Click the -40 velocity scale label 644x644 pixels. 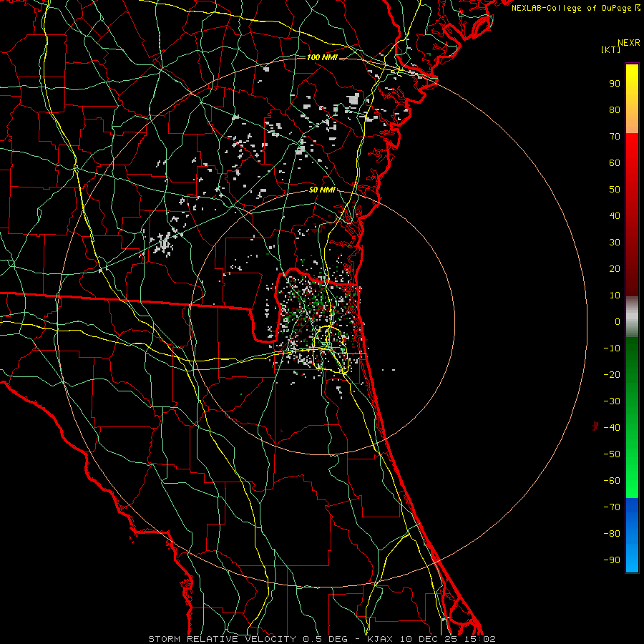click(612, 428)
